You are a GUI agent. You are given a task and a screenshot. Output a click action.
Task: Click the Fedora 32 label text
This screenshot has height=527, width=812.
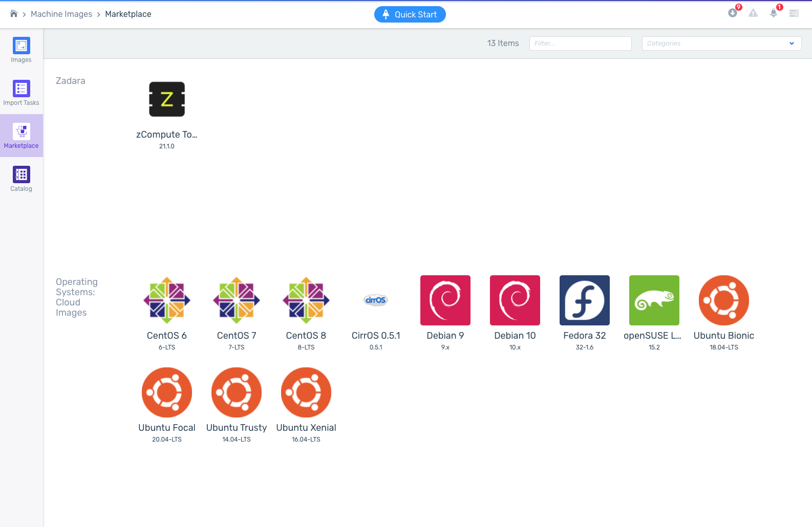(x=585, y=336)
